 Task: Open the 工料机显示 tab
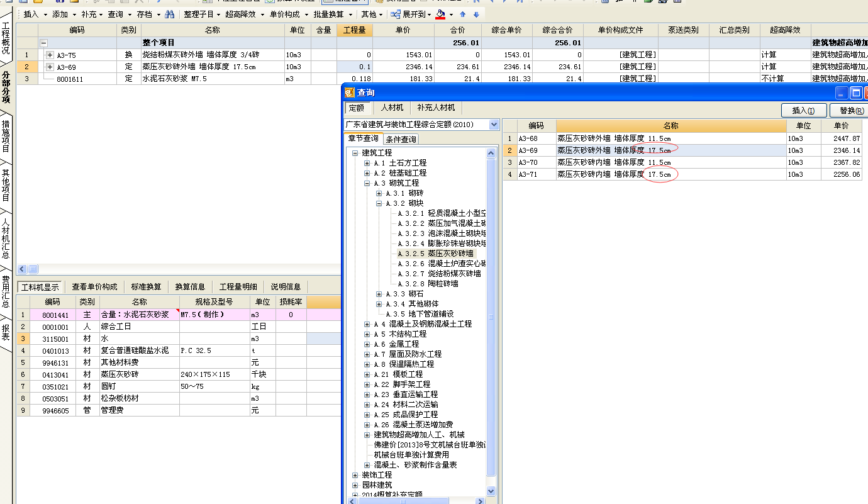pos(40,287)
